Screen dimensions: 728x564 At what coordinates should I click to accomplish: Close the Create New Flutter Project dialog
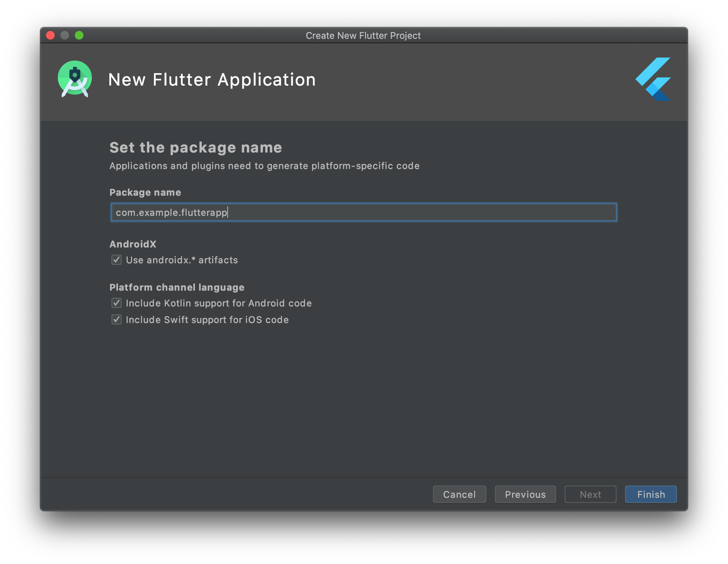tap(50, 35)
